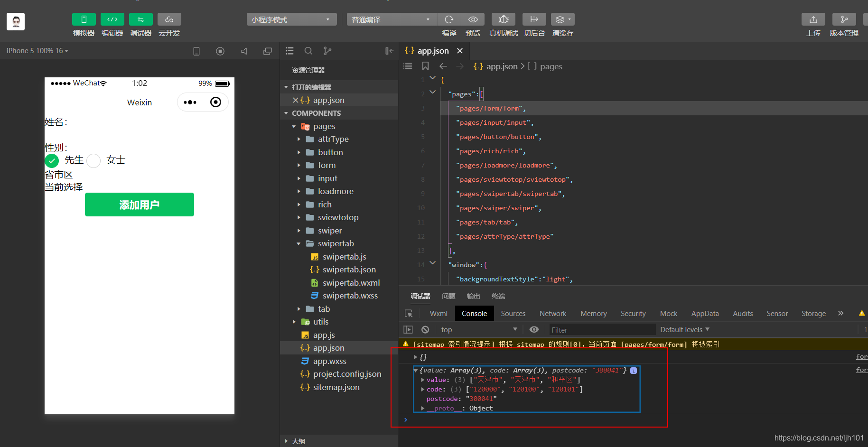Start real device debugging (真机调试)

point(504,19)
